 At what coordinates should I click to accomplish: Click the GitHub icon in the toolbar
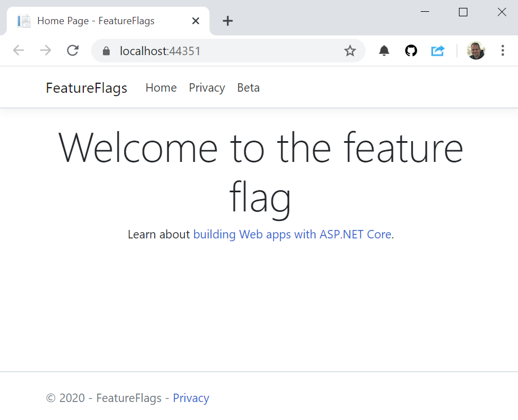tap(411, 50)
